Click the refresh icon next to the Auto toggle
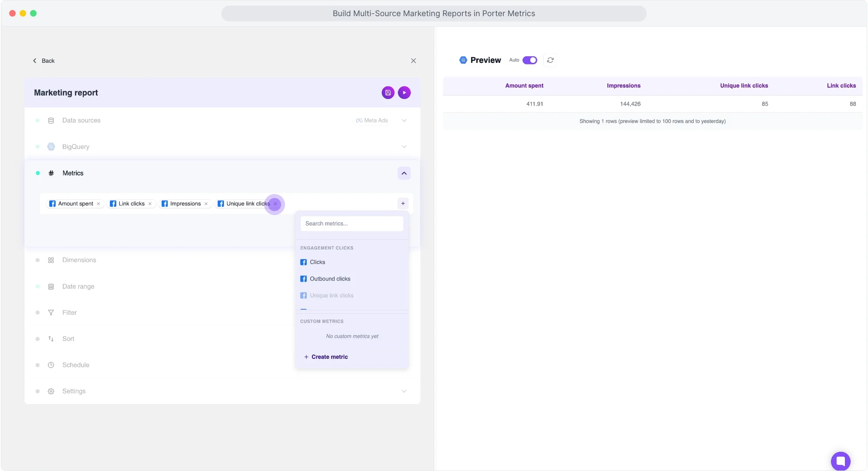The width and height of the screenshot is (868, 471). click(x=550, y=60)
